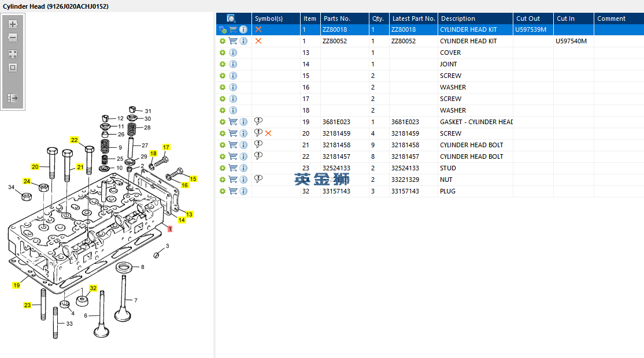The width and height of the screenshot is (644, 358).
Task: Click the four-squares grid view button
Action: (x=13, y=54)
